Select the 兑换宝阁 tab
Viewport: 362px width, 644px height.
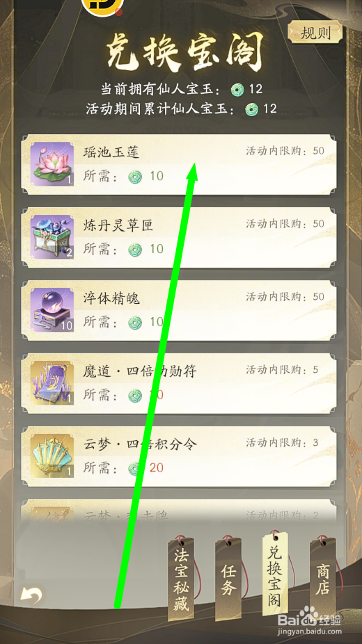click(275, 573)
